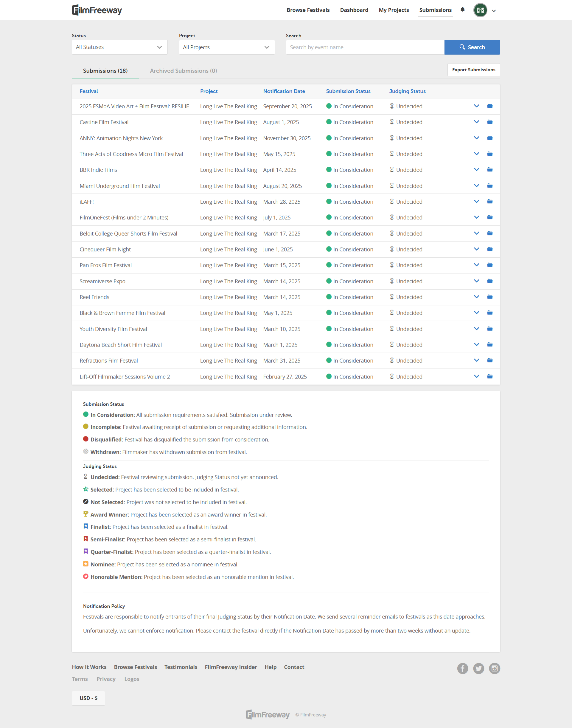Sort by Notification Date column header

(284, 91)
